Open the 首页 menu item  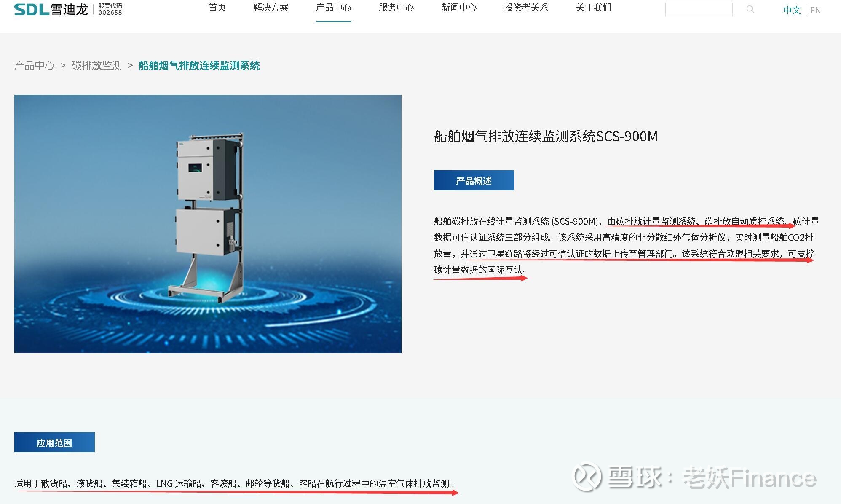pyautogui.click(x=217, y=8)
